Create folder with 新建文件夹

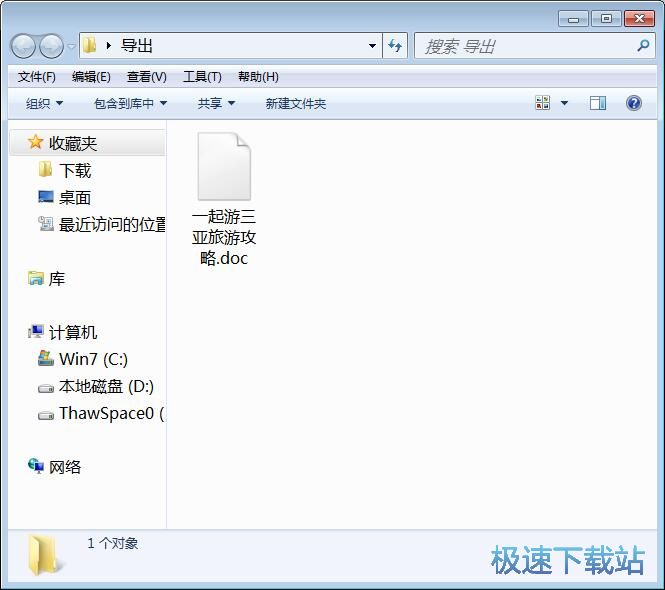tap(296, 103)
